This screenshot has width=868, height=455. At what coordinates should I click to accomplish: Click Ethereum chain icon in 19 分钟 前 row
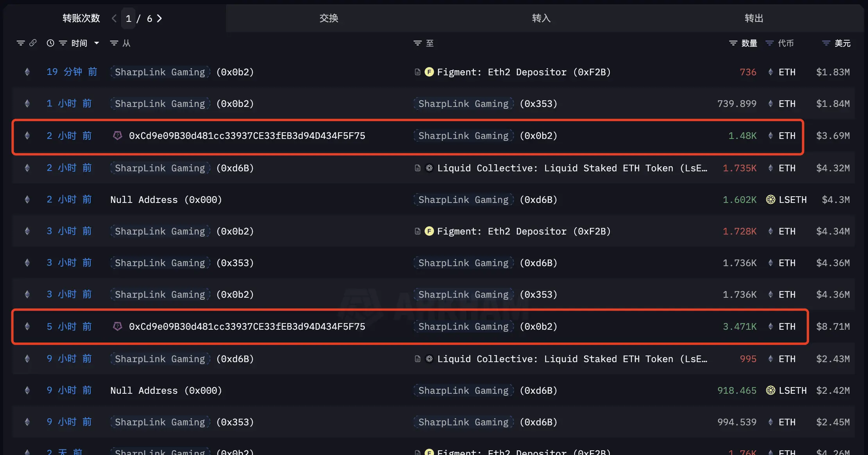click(x=27, y=72)
